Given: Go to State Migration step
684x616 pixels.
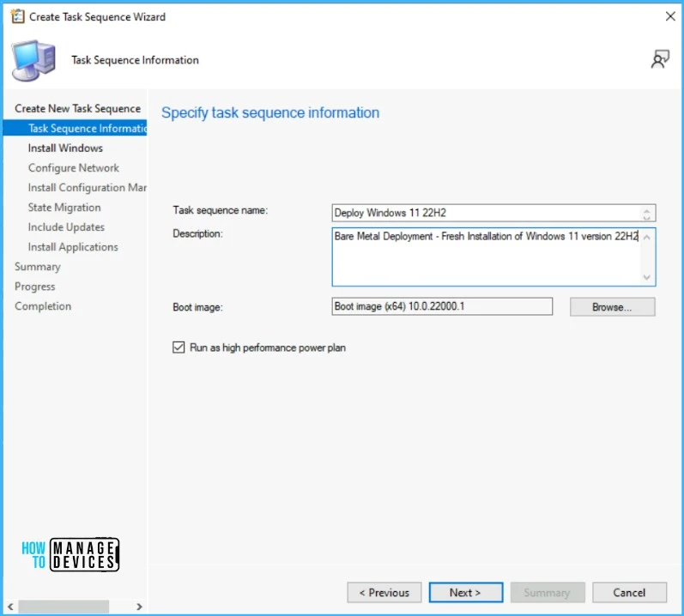Looking at the screenshot, I should click(x=64, y=208).
